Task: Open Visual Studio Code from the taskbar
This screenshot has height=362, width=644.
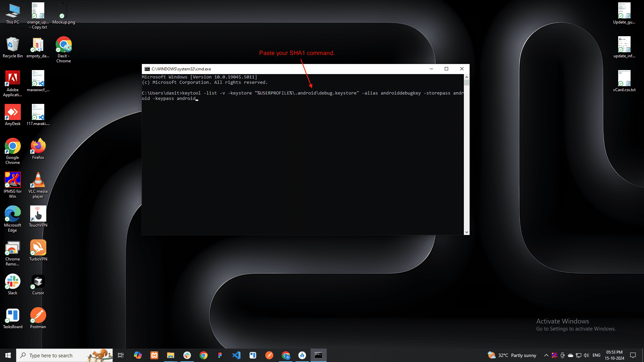Action: (236, 355)
